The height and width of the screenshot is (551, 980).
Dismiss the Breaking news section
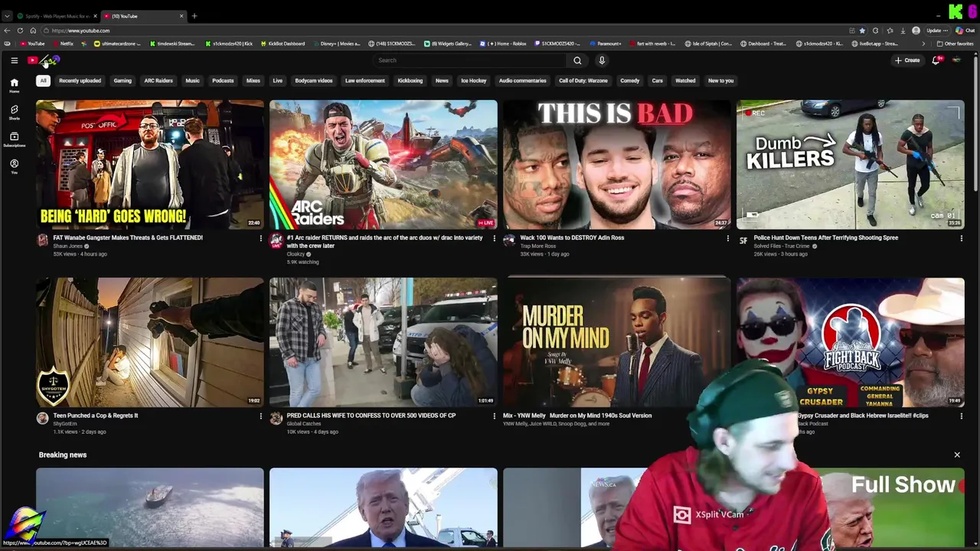tap(956, 455)
